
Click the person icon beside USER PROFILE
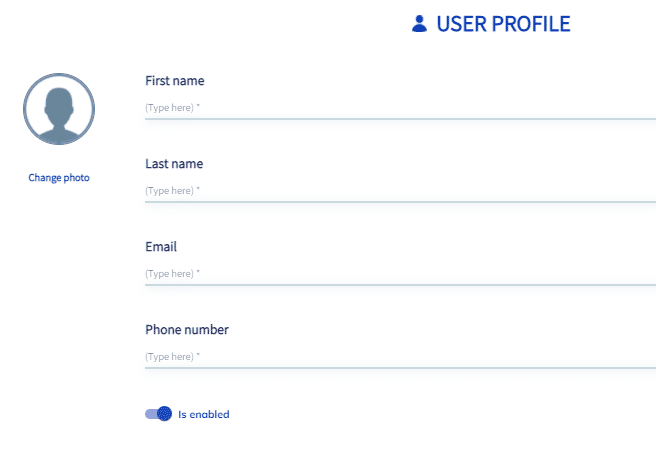point(419,23)
